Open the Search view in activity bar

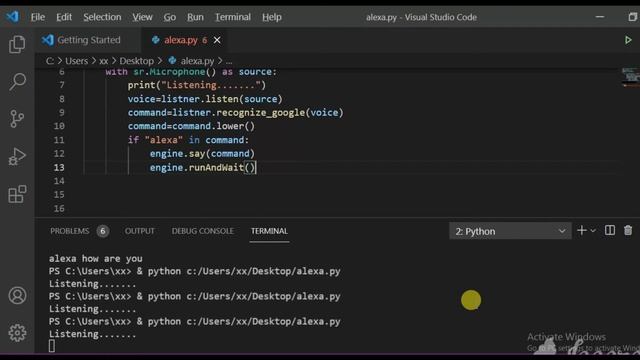17,81
